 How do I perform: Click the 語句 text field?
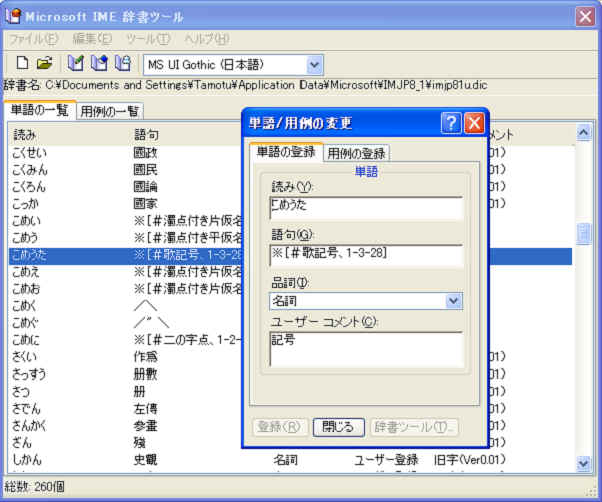pyautogui.click(x=365, y=255)
